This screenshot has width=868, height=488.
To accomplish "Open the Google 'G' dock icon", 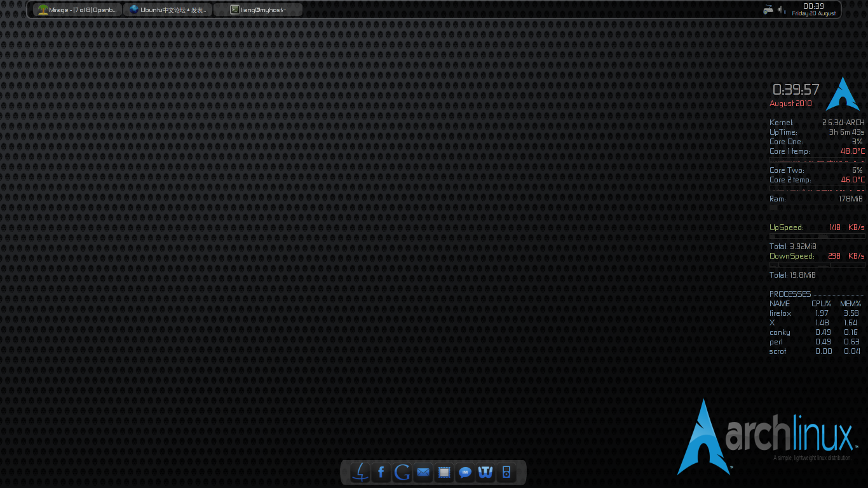I will (402, 472).
